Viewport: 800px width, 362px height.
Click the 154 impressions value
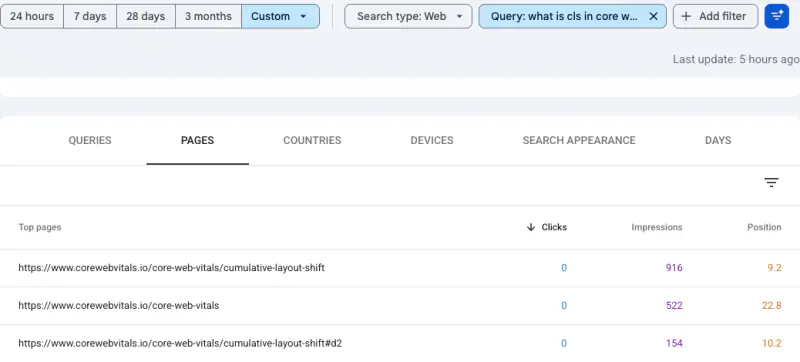(x=674, y=343)
